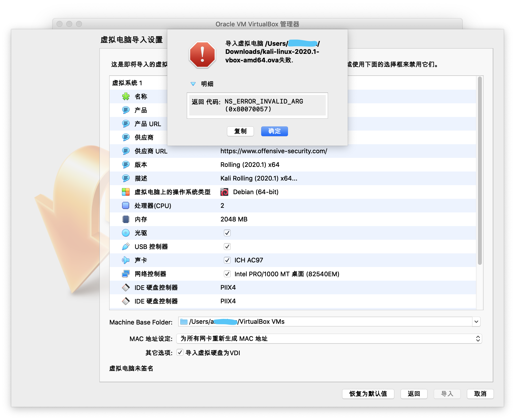Viewport: 515px width, 420px height.
Task: Click the speech bubble icon beside 产品
Action: pyautogui.click(x=126, y=110)
